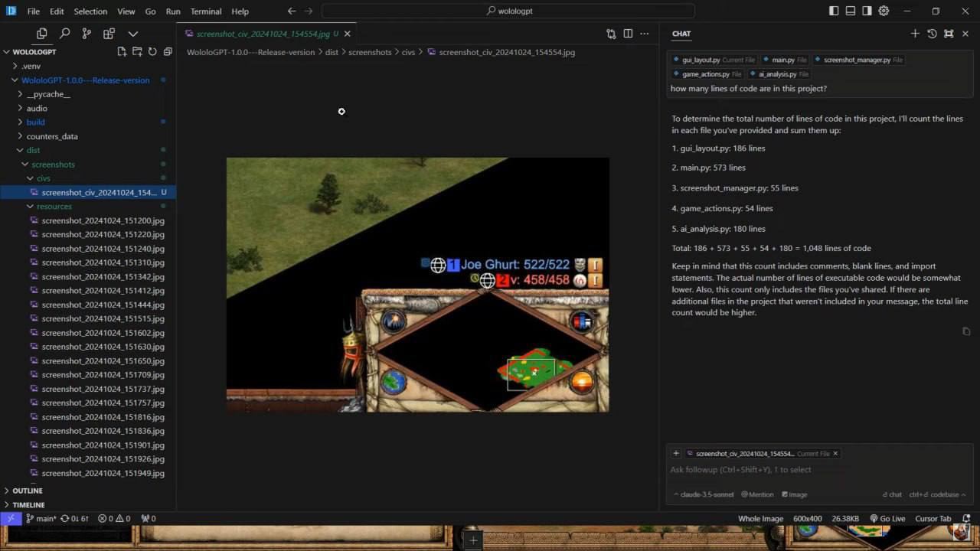
Task: Click the codebase send option
Action: coord(937,494)
